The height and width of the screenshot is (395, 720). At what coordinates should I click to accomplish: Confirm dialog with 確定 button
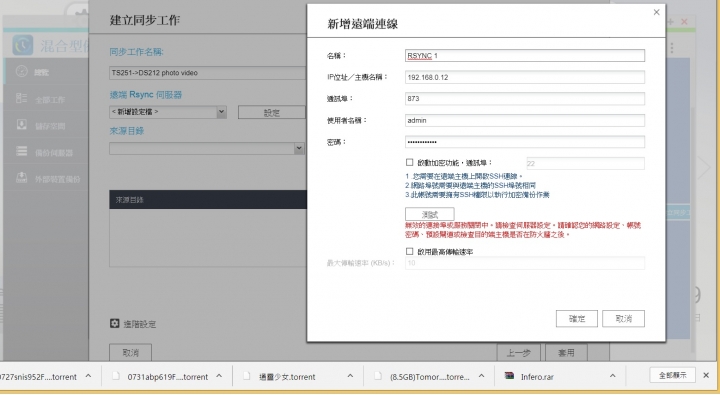(x=577, y=318)
